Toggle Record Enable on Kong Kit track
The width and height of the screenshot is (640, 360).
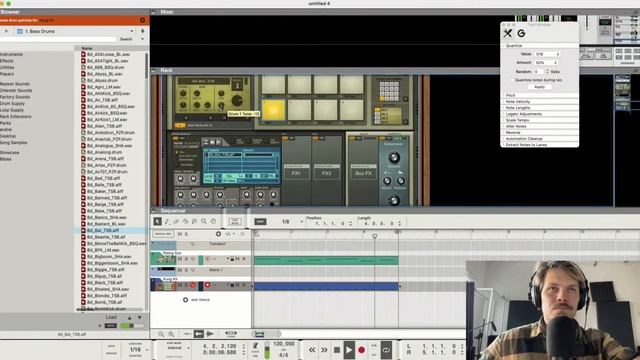[x=207, y=285]
